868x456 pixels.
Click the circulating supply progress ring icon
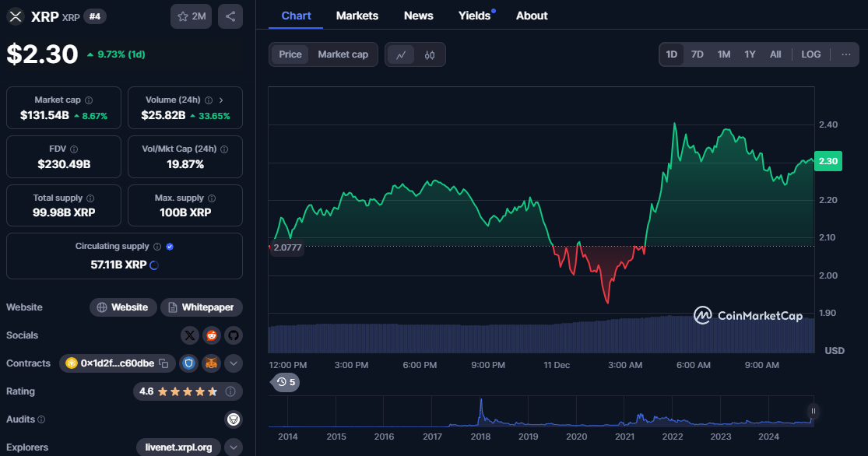(x=154, y=265)
